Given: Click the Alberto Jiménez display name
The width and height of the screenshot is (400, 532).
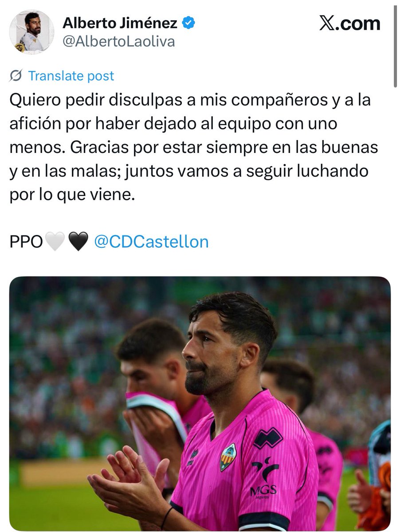Looking at the screenshot, I should 120,23.
